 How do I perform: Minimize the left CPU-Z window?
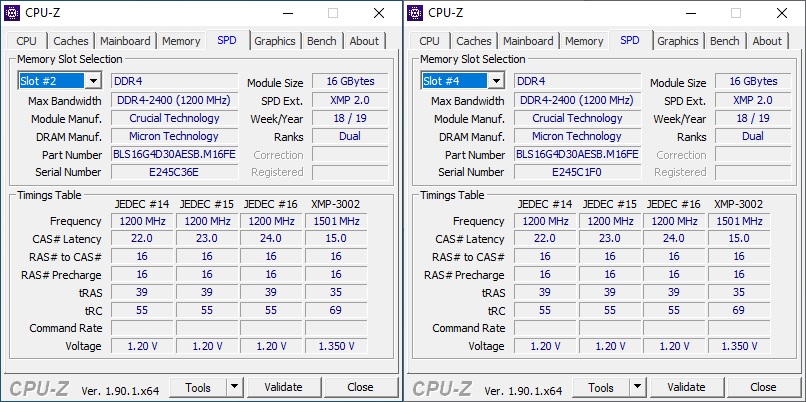click(x=286, y=13)
